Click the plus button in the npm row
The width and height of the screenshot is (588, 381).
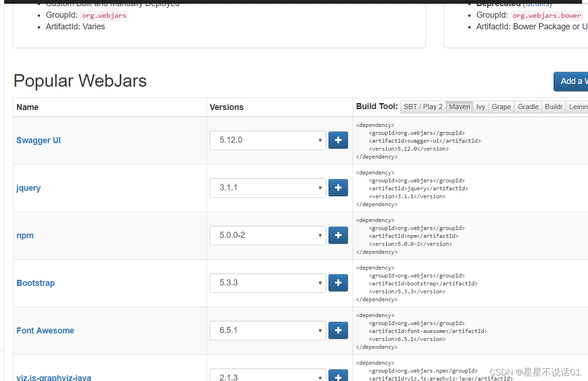(338, 235)
